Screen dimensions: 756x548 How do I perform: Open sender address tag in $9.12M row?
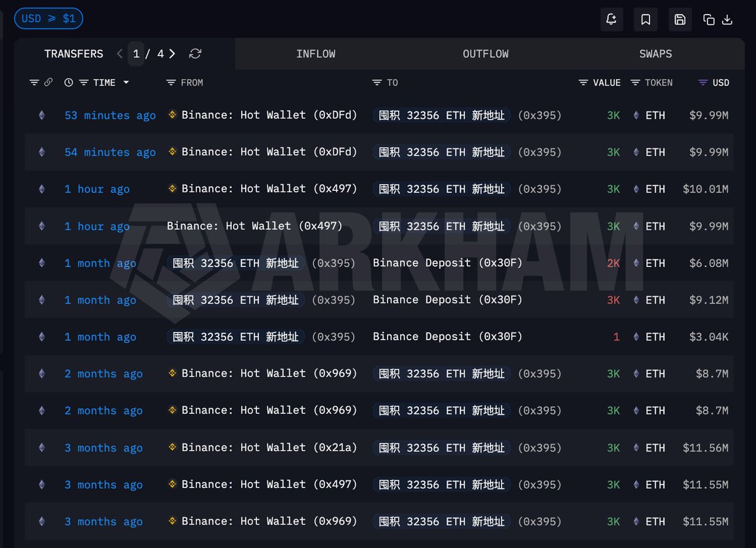click(236, 300)
